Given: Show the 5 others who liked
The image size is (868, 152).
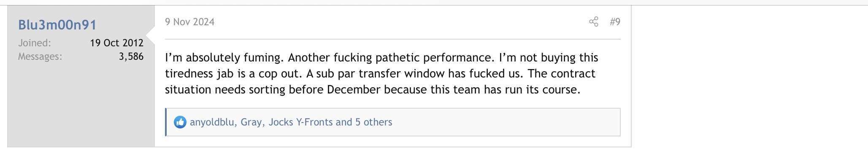Looking at the screenshot, I should point(374,122).
